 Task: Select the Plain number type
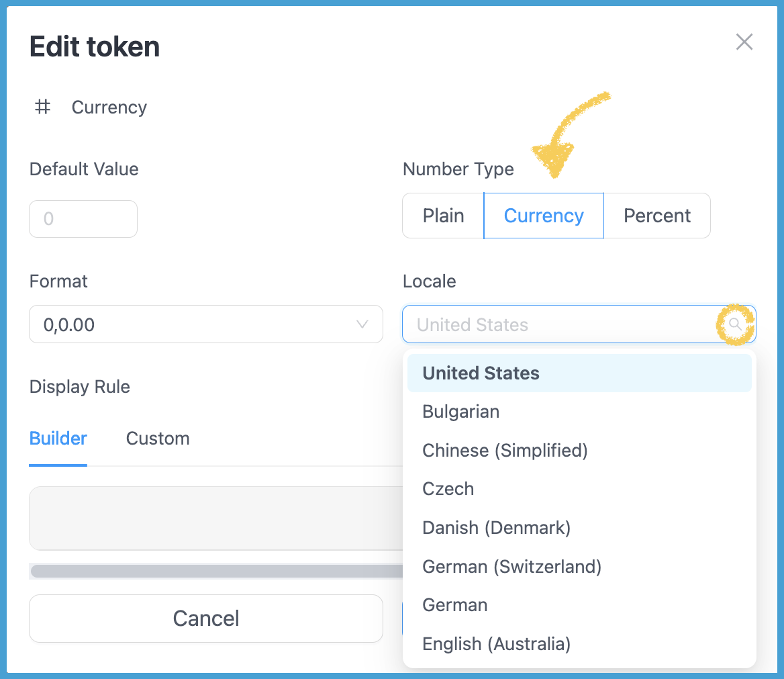(x=443, y=216)
